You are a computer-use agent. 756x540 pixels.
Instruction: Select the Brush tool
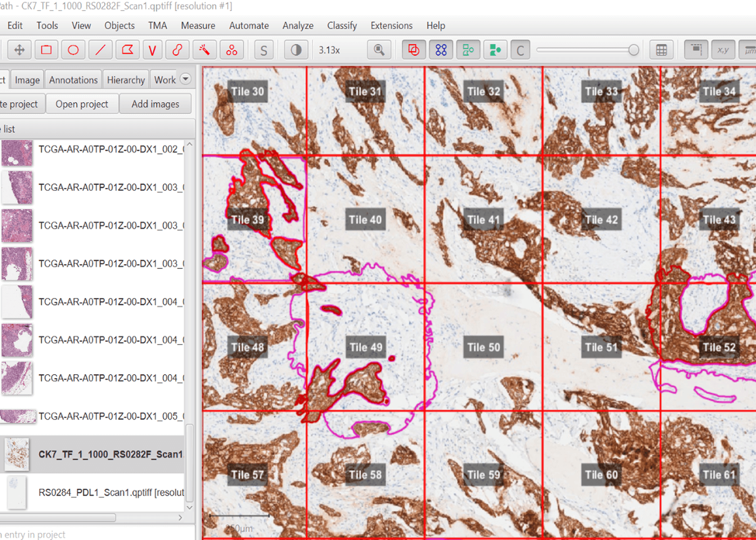[178, 50]
